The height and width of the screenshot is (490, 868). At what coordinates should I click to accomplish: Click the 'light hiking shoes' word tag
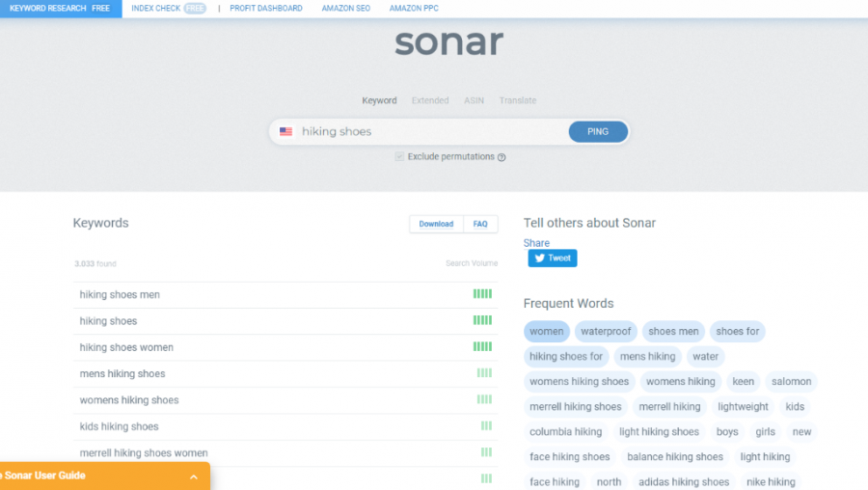[659, 431]
